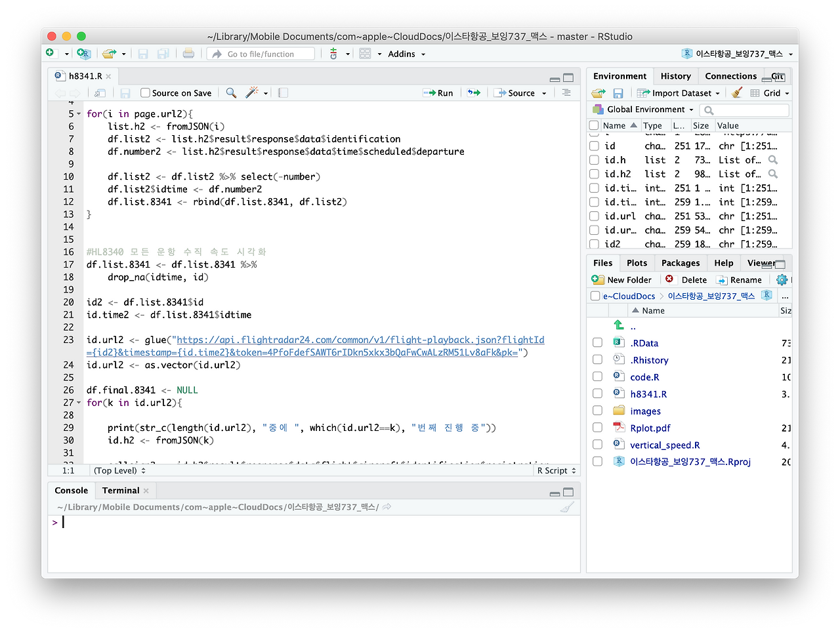Viewport: 840px width, 633px height.
Task: Inspect the id.h list with its magnifier
Action: [773, 160]
